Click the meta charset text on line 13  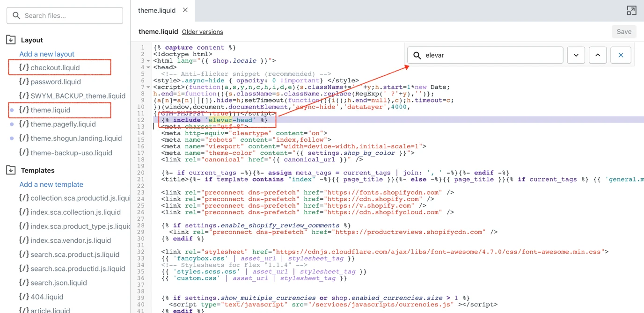click(x=205, y=126)
